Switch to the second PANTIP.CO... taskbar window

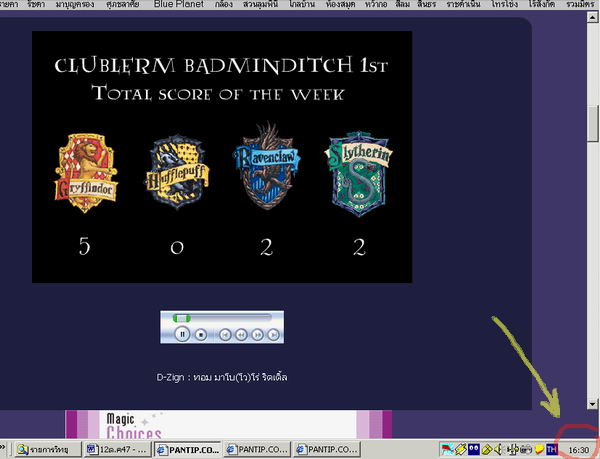[x=257, y=449]
